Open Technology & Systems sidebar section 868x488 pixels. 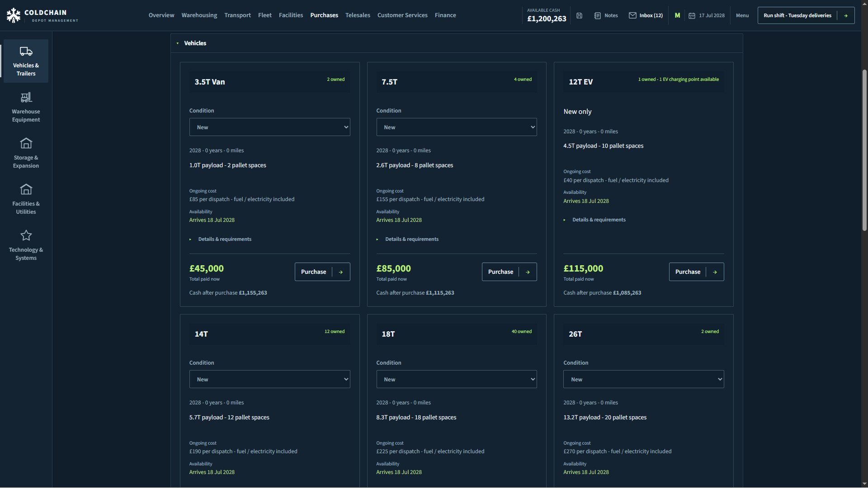(x=26, y=245)
